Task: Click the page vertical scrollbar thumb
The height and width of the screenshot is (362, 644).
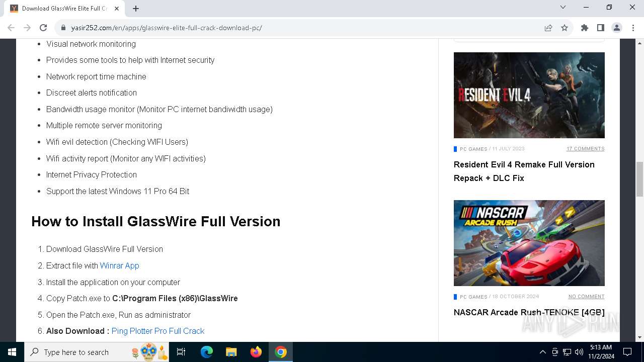Action: [x=639, y=179]
